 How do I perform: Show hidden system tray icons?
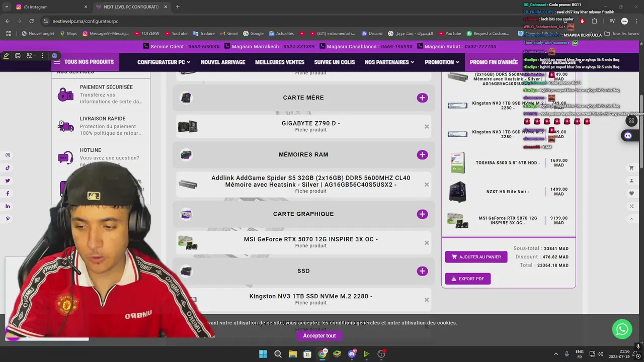(556, 354)
